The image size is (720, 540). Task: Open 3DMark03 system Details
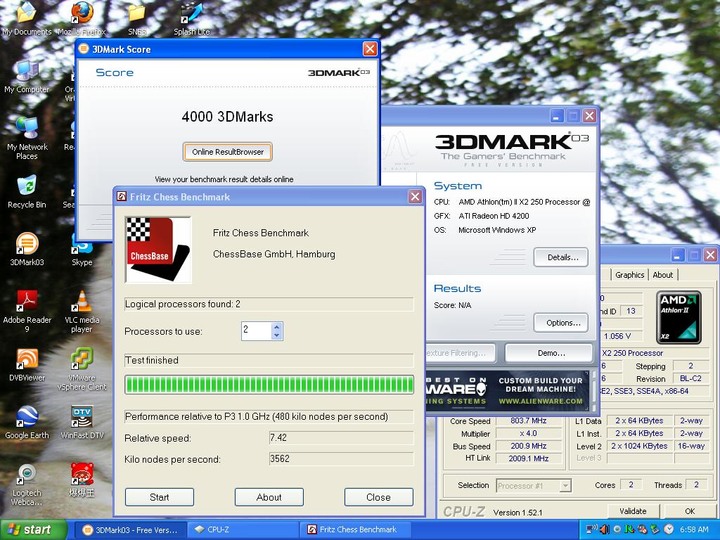click(561, 258)
